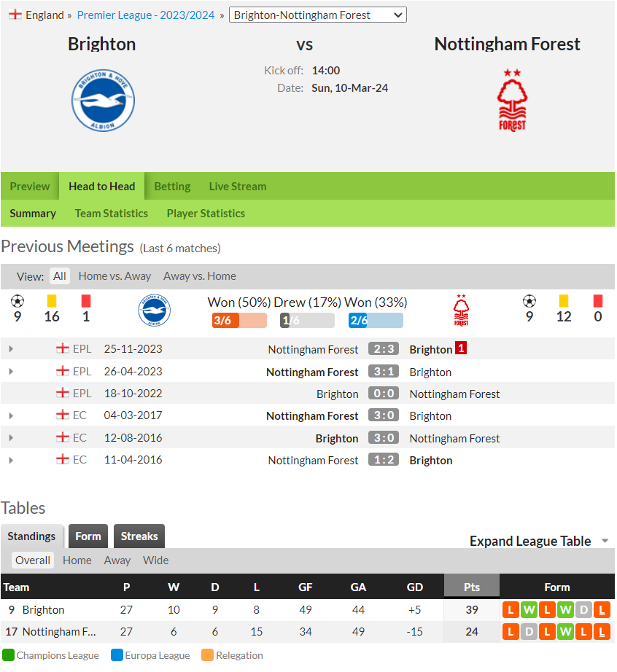Viewport: 617px width, 672px height.
Task: Open the Betting tab
Action: tap(172, 187)
